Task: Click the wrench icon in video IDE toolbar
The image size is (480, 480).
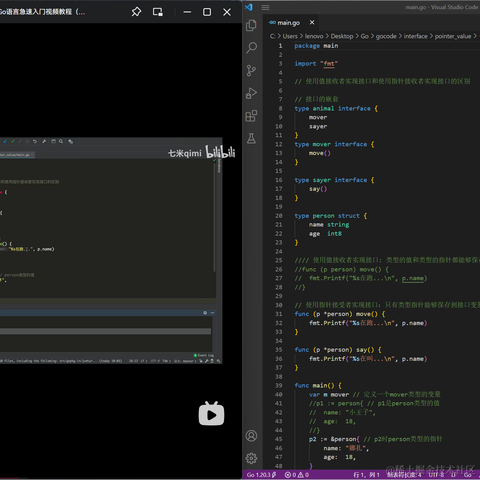Action: (x=44, y=141)
